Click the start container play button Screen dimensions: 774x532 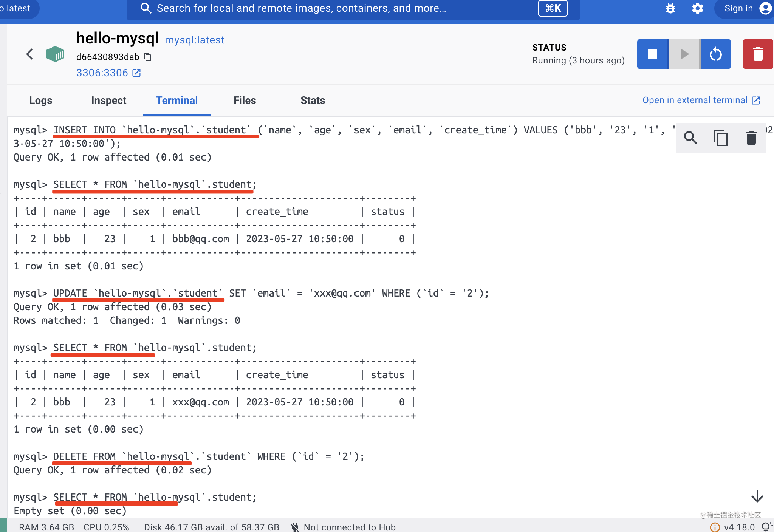click(684, 54)
